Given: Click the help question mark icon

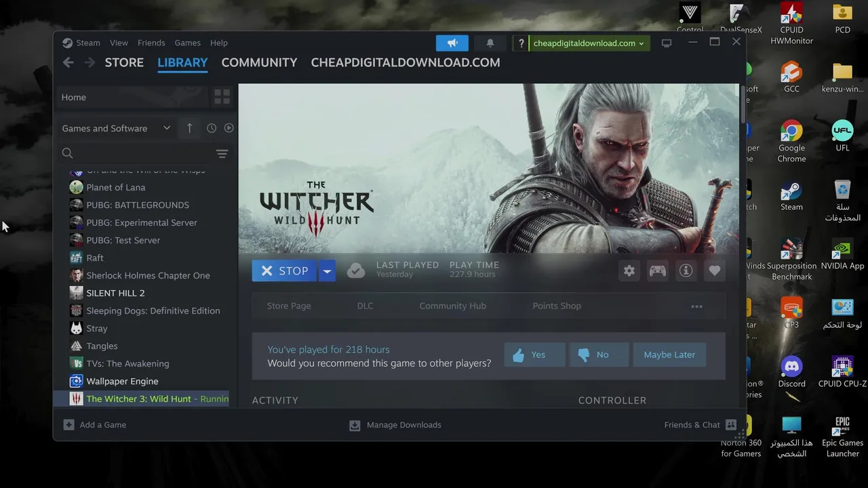Looking at the screenshot, I should click(521, 43).
